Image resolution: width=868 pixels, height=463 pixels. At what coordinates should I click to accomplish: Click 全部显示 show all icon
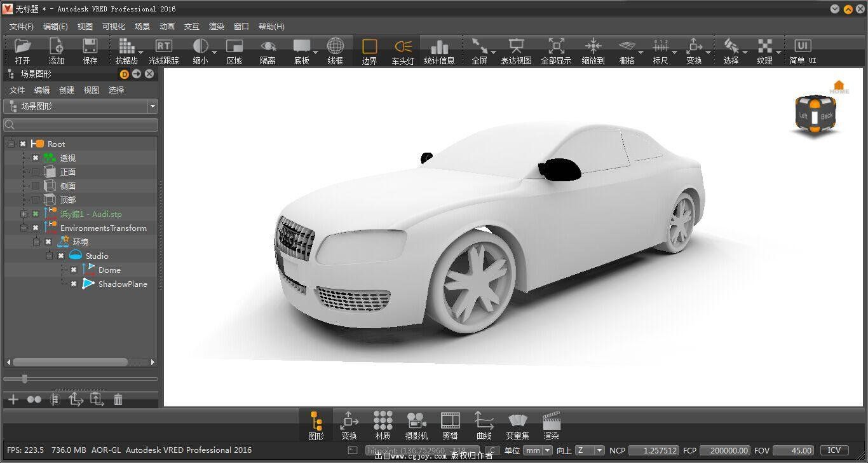pos(556,46)
